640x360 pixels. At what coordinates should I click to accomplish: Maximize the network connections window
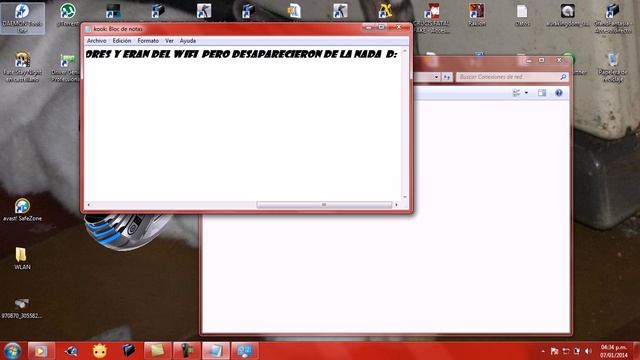542,60
